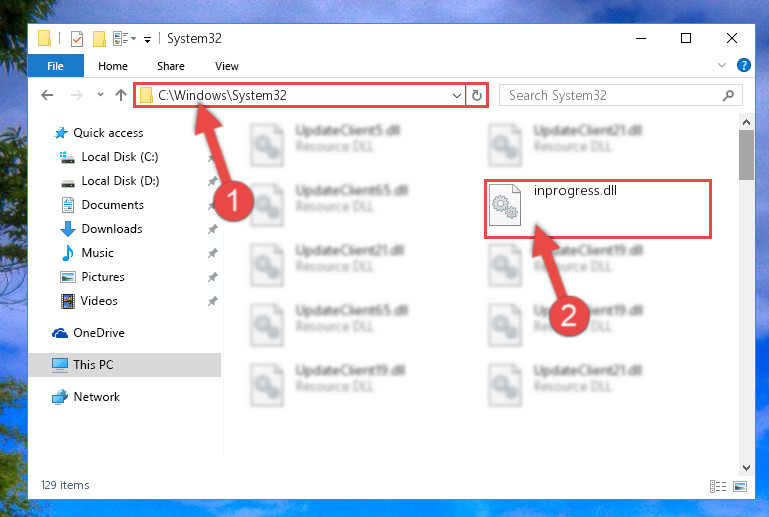Select Quick access in navigation pane
The width and height of the screenshot is (769, 517).
pos(108,133)
